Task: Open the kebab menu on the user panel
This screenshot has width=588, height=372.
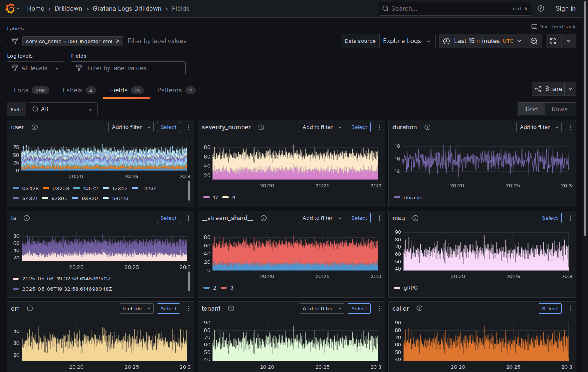Action: (188, 127)
